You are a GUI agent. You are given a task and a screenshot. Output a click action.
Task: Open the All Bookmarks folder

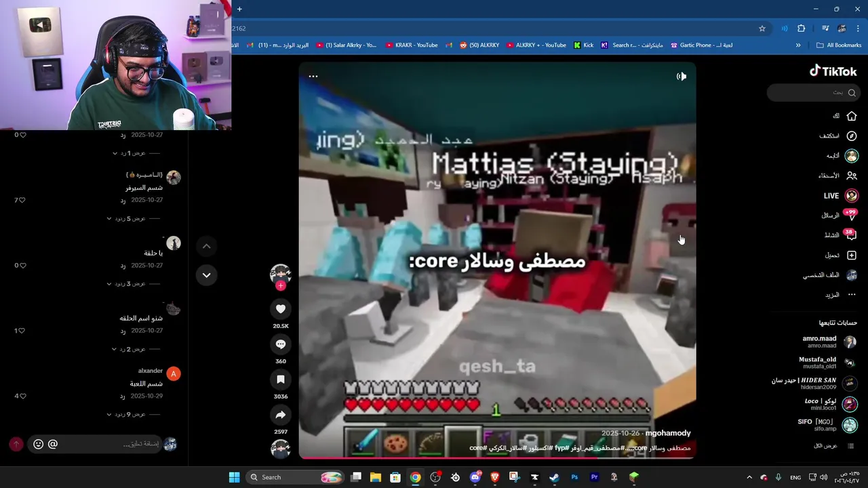click(x=839, y=45)
